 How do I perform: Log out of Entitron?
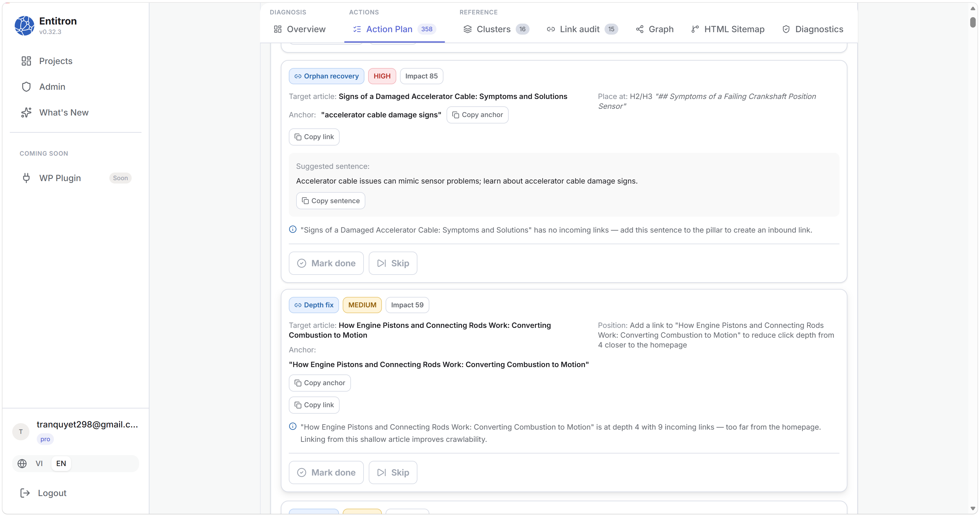pos(75,493)
